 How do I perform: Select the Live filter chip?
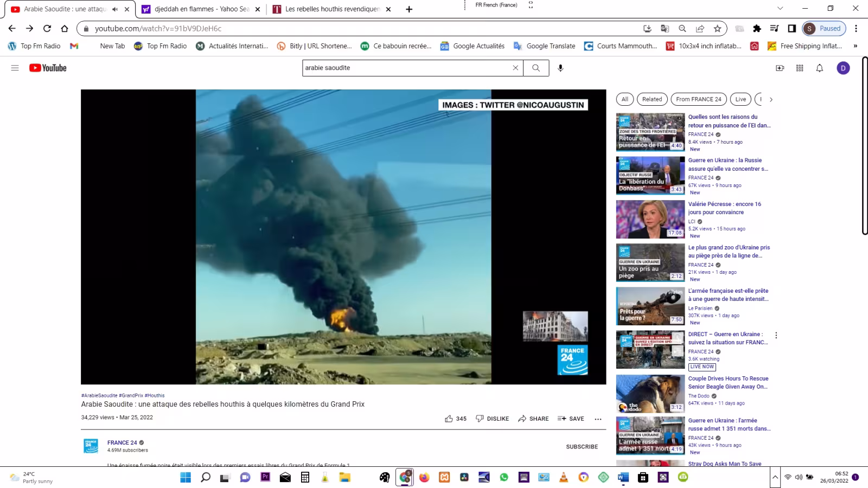741,99
